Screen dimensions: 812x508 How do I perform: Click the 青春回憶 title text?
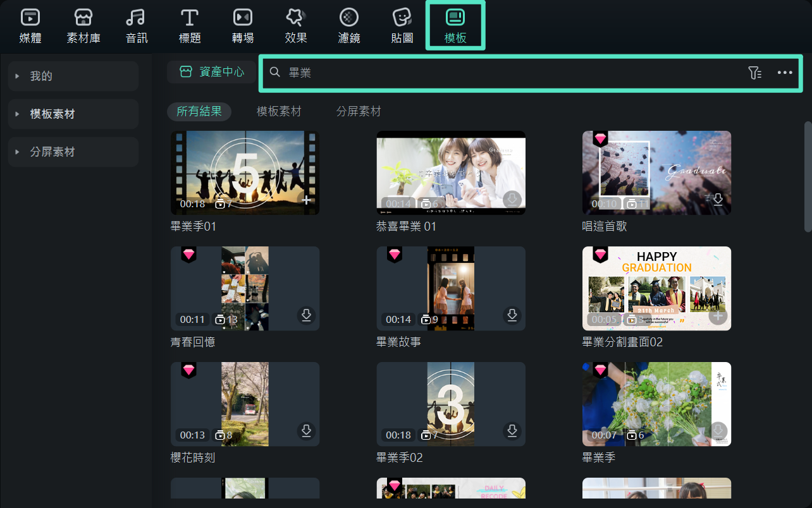[x=193, y=342]
